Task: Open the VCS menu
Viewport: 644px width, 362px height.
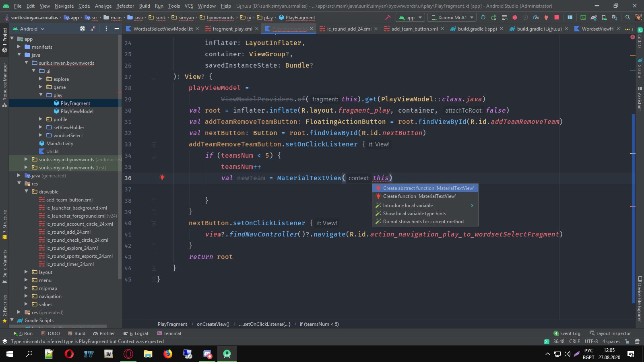Action: [189, 6]
